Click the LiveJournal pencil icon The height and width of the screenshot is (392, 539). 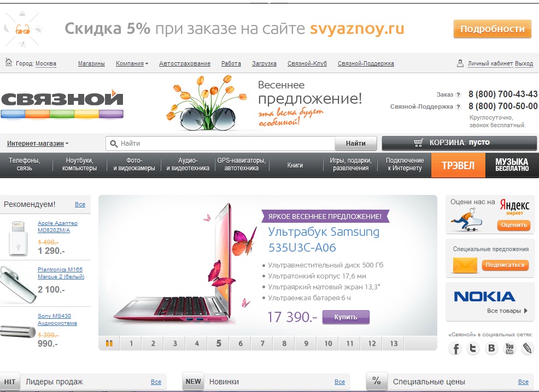click(528, 349)
